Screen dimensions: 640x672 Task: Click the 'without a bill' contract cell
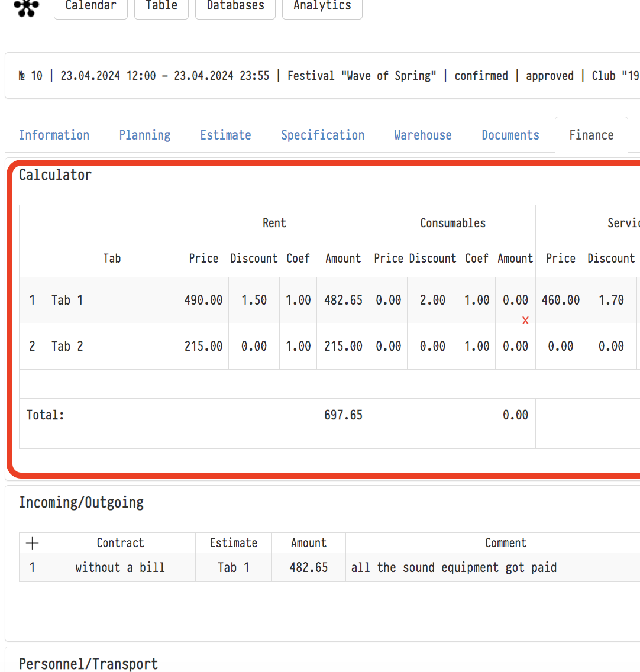click(120, 567)
